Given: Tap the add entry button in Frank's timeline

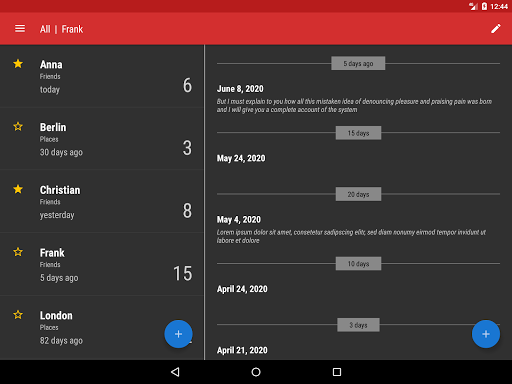Looking at the screenshot, I should coord(486,334).
